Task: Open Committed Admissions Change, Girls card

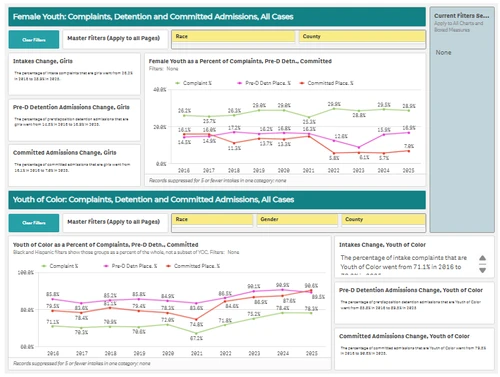Action: coord(74,165)
